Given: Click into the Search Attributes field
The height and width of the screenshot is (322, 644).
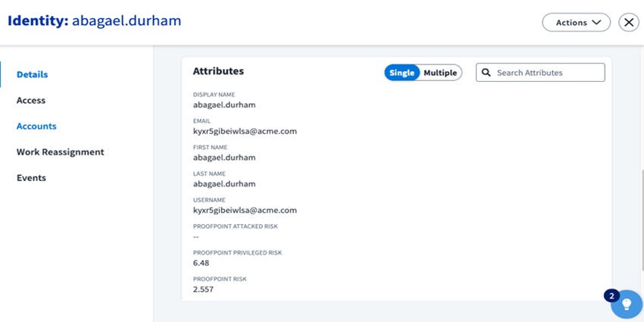Looking at the screenshot, I should [x=547, y=73].
